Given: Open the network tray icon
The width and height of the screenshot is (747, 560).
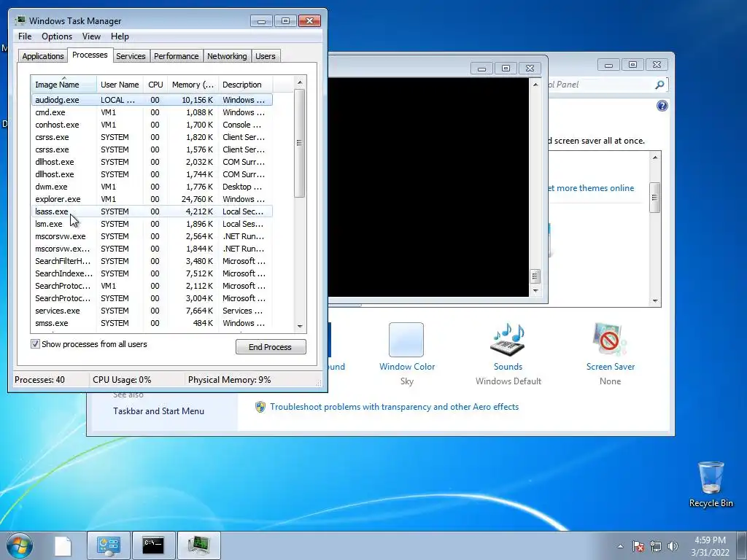Looking at the screenshot, I should [656, 546].
